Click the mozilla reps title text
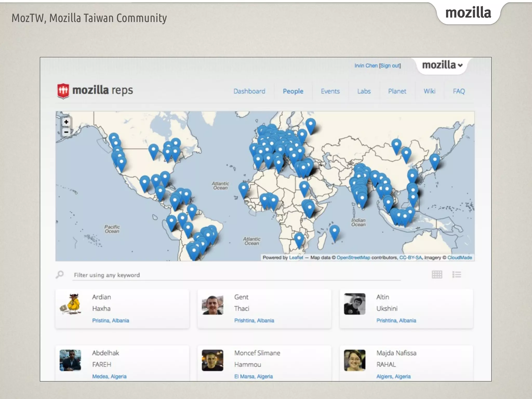This screenshot has height=399, width=532. [x=103, y=90]
